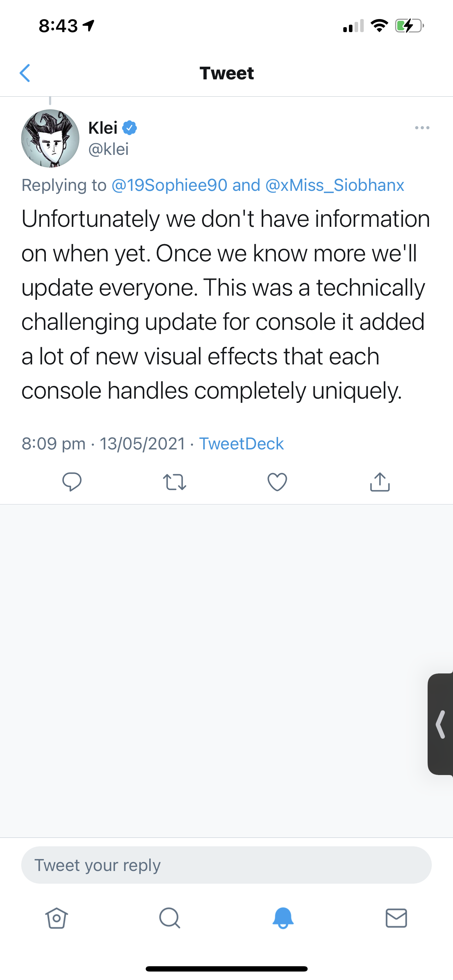453x980 pixels.
Task: Open the Home tab
Action: click(x=57, y=918)
